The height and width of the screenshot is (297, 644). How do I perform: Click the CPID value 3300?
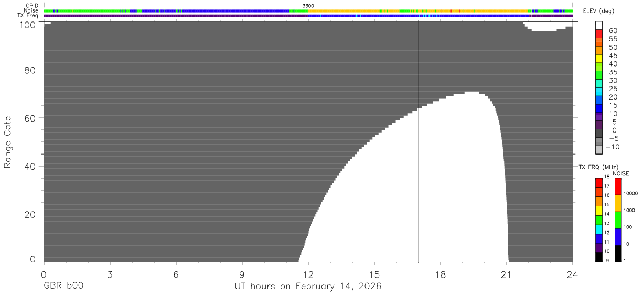click(308, 6)
